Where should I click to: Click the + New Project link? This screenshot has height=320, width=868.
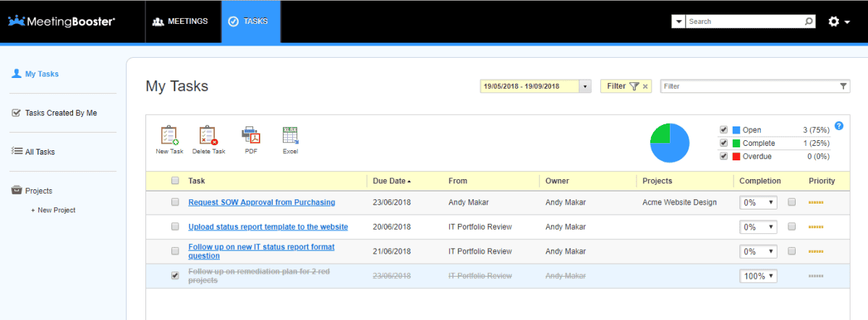tap(53, 210)
